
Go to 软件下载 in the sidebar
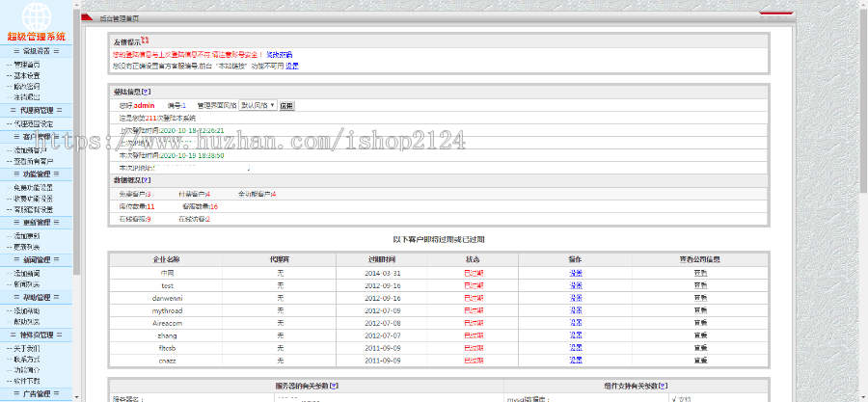click(26, 381)
